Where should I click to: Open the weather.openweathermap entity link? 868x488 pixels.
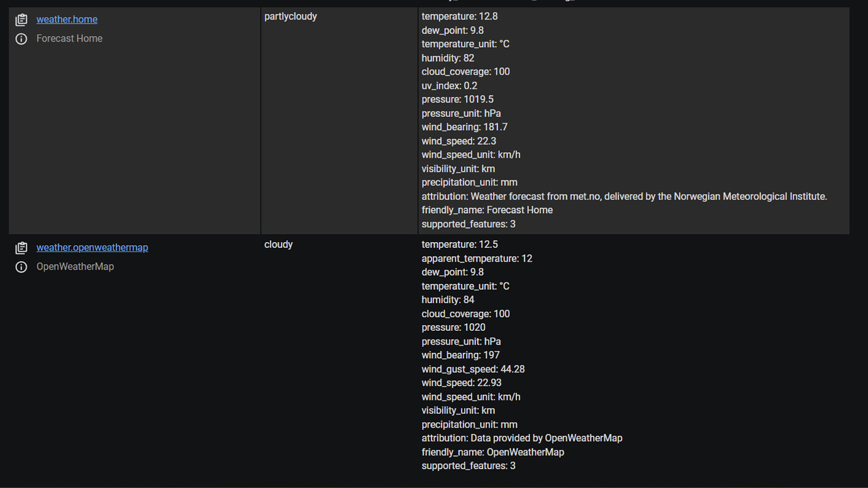coord(92,247)
